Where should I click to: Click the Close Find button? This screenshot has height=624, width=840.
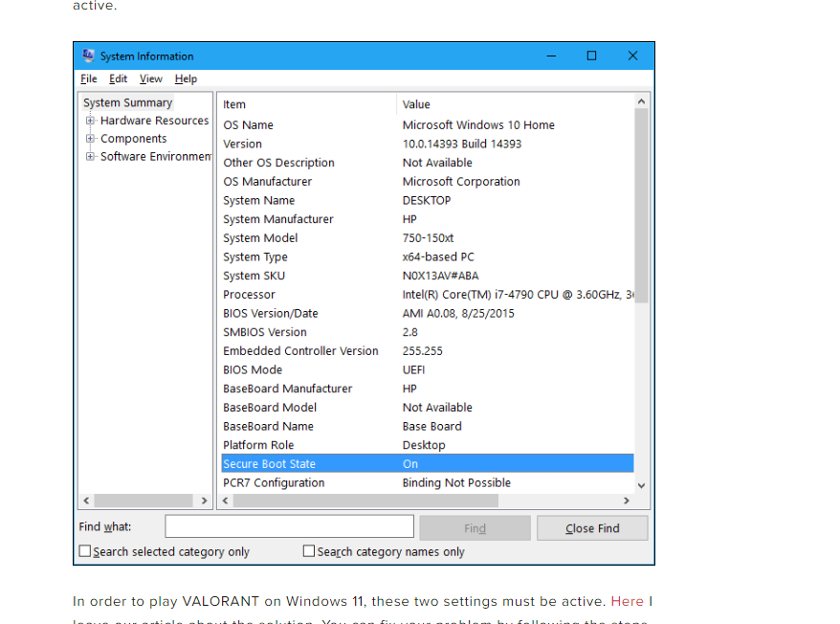click(x=592, y=526)
